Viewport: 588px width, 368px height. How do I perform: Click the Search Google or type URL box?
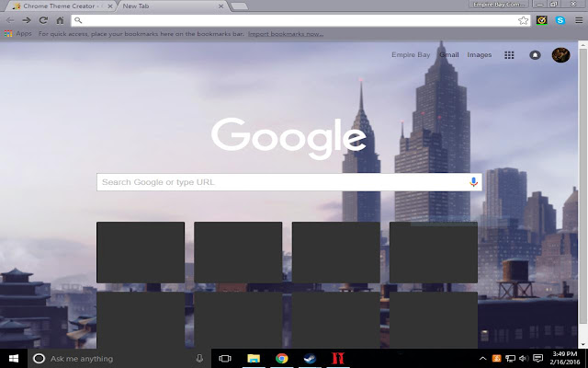click(288, 182)
